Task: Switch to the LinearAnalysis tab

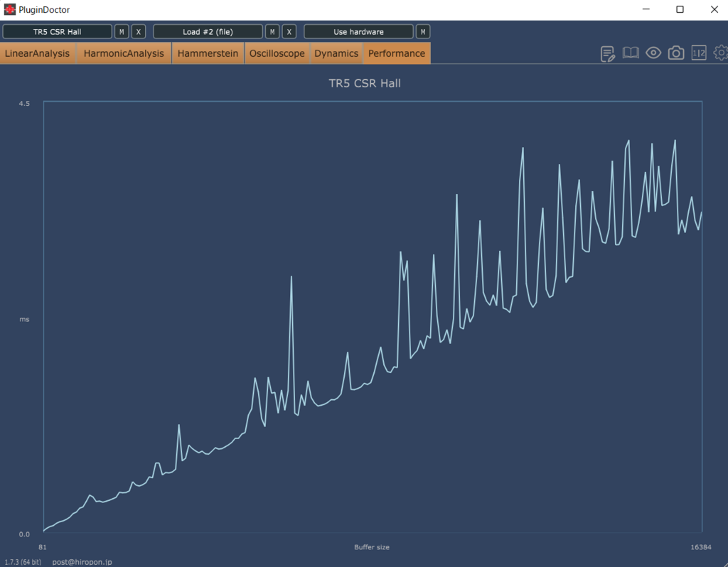Action: pyautogui.click(x=37, y=53)
